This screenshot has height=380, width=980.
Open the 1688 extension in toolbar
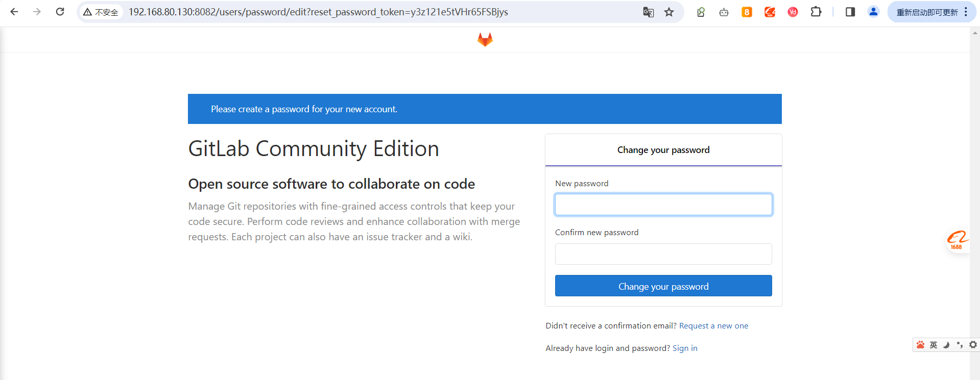770,12
